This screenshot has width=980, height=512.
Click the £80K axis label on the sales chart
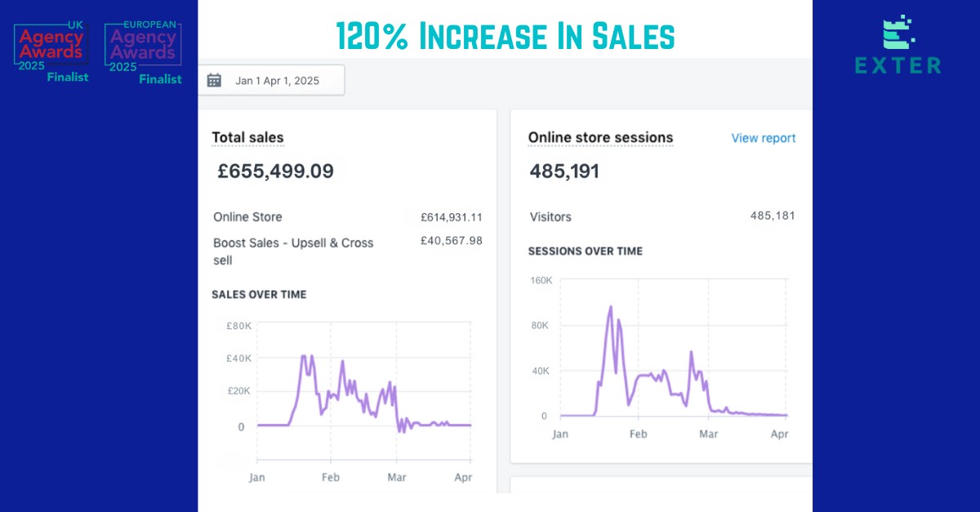(x=239, y=326)
